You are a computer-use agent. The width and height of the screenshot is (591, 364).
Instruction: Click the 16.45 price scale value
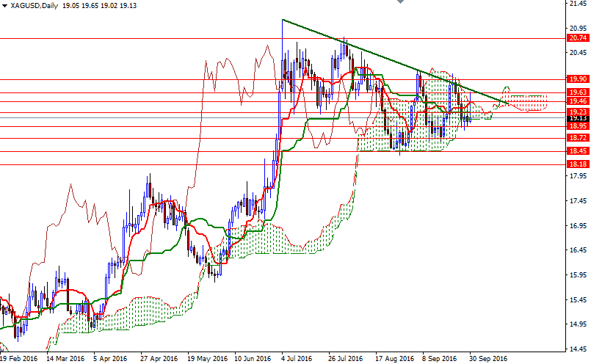coord(579,250)
